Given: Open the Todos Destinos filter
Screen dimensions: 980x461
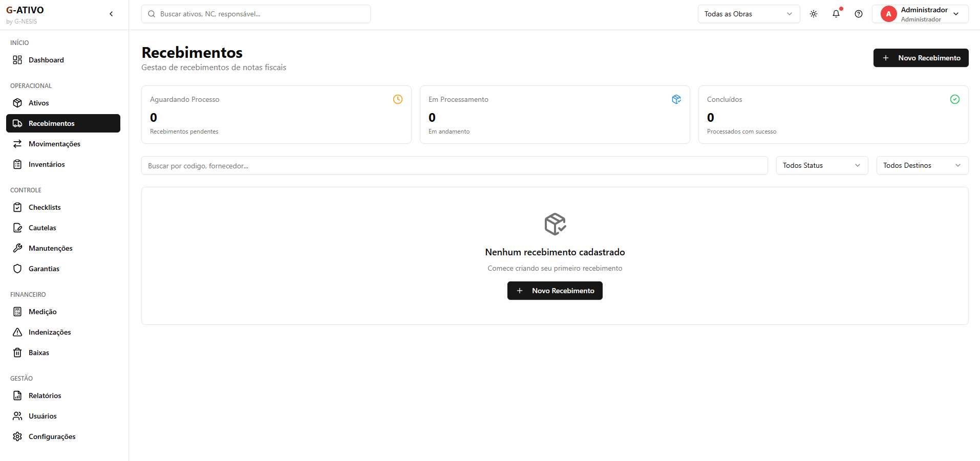Looking at the screenshot, I should pyautogui.click(x=922, y=165).
